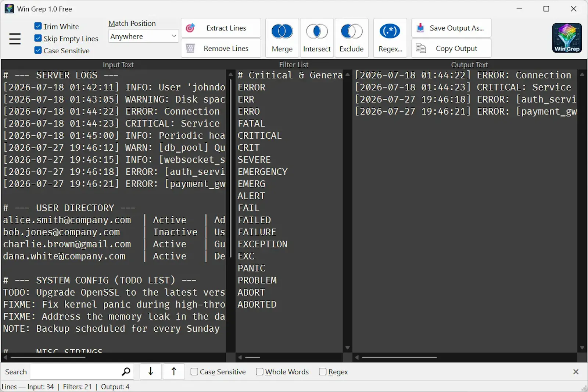Click the bob.jones@company.com row
The width and height of the screenshot is (588, 392).
click(x=114, y=232)
